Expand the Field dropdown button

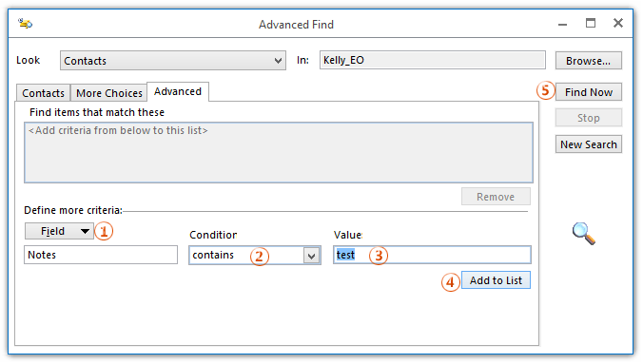click(59, 231)
